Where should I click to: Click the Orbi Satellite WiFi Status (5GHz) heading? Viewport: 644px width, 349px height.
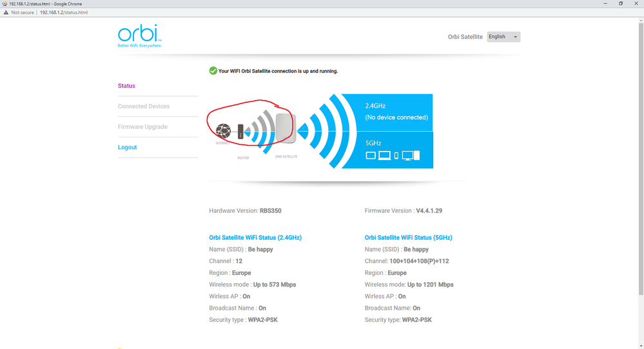click(x=408, y=237)
